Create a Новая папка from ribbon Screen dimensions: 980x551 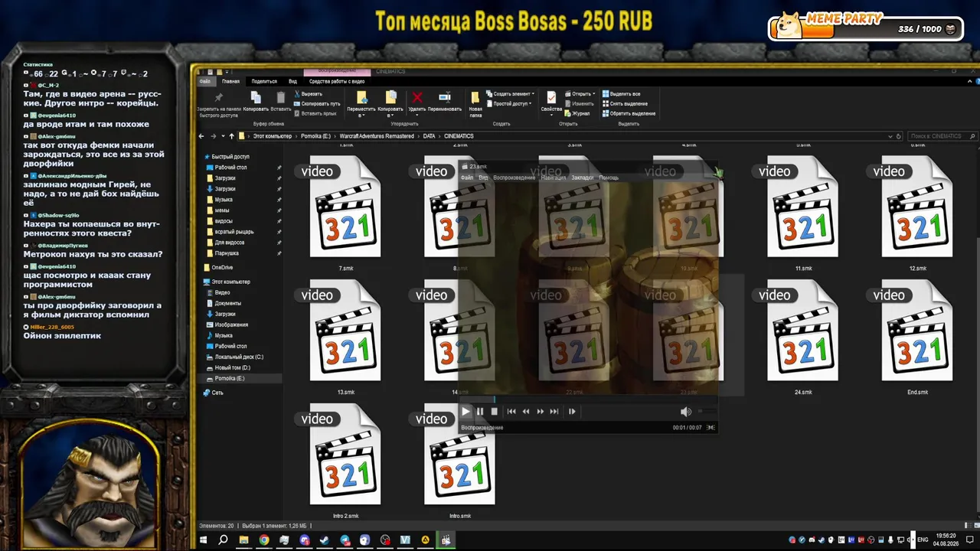coord(475,104)
